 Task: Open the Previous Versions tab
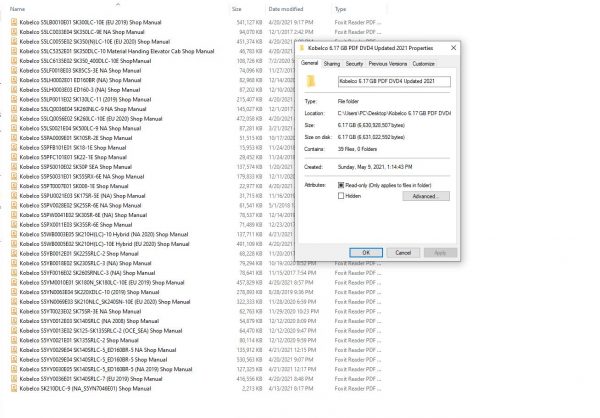tap(388, 64)
